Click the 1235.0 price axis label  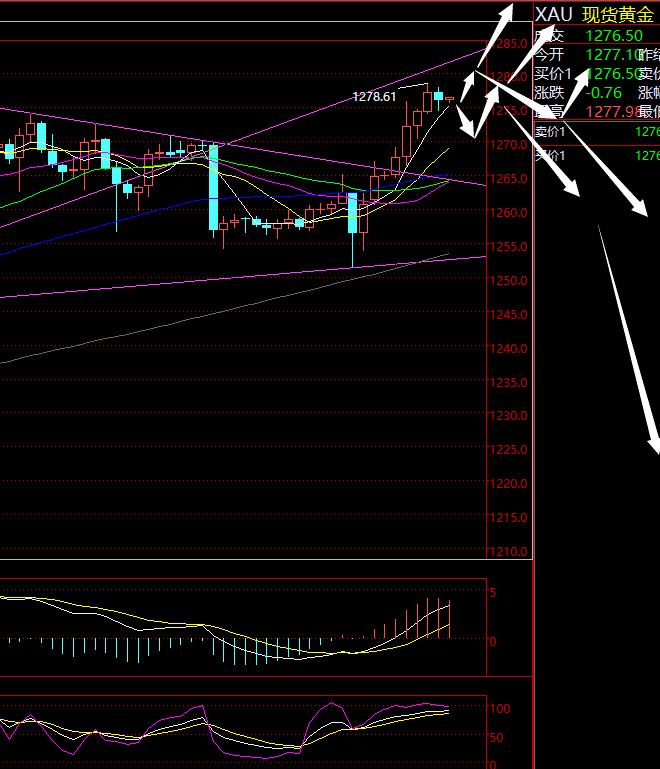[509, 383]
